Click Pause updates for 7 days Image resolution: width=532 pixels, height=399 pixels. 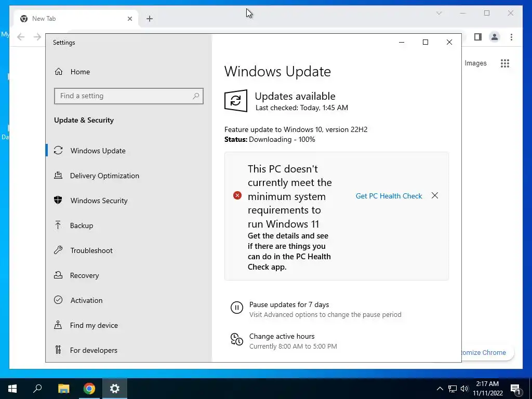[x=289, y=304]
